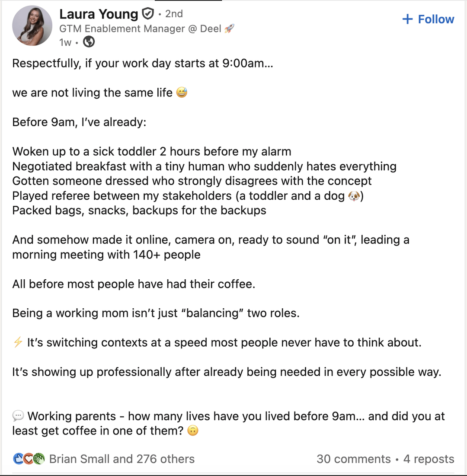The height and width of the screenshot is (476, 467).
Task: Click the 1w post timestamp
Action: coord(65,42)
